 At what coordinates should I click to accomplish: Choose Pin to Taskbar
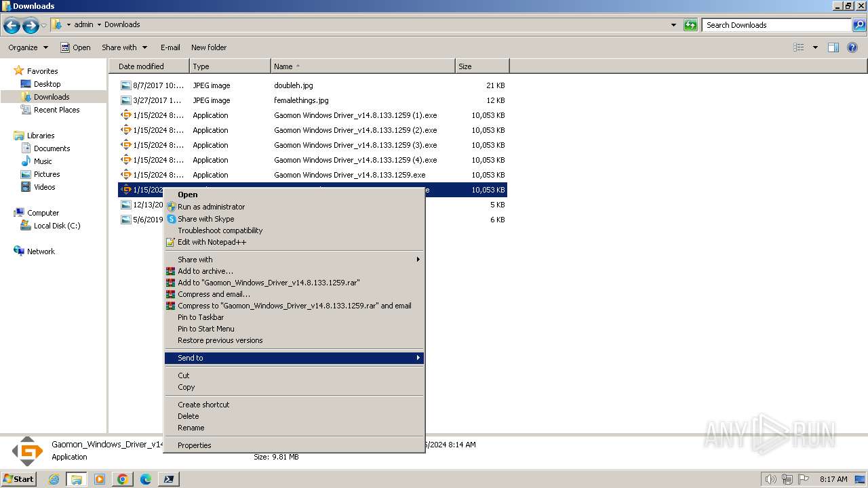(x=294, y=317)
